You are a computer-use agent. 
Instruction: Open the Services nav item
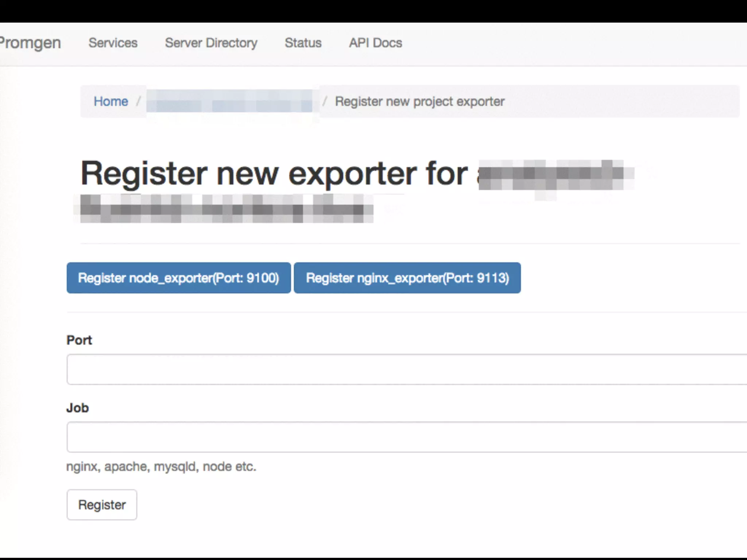pyautogui.click(x=113, y=43)
